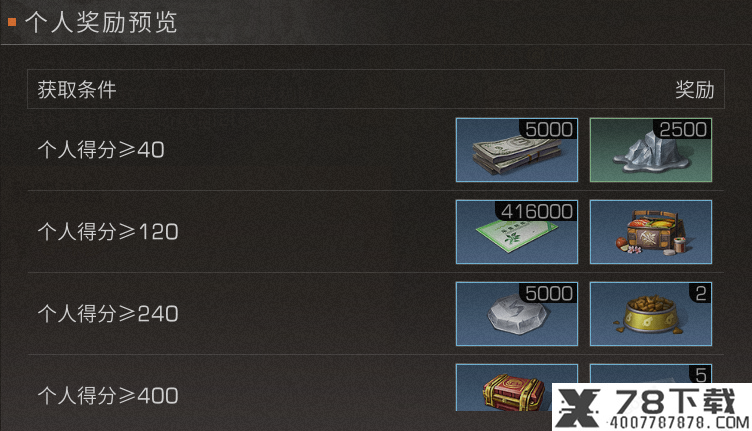The image size is (752, 431).
Task: Click the orange square beside the title
Action: click(x=12, y=22)
